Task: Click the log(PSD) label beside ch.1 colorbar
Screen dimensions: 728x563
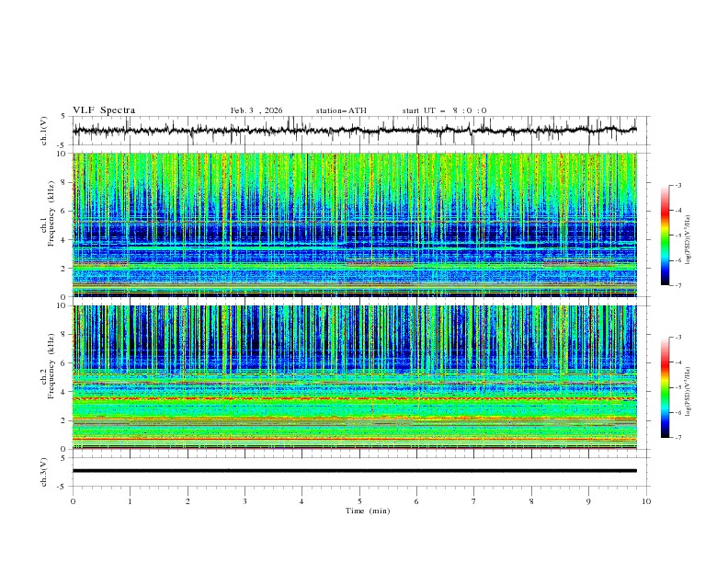Action: (688, 240)
